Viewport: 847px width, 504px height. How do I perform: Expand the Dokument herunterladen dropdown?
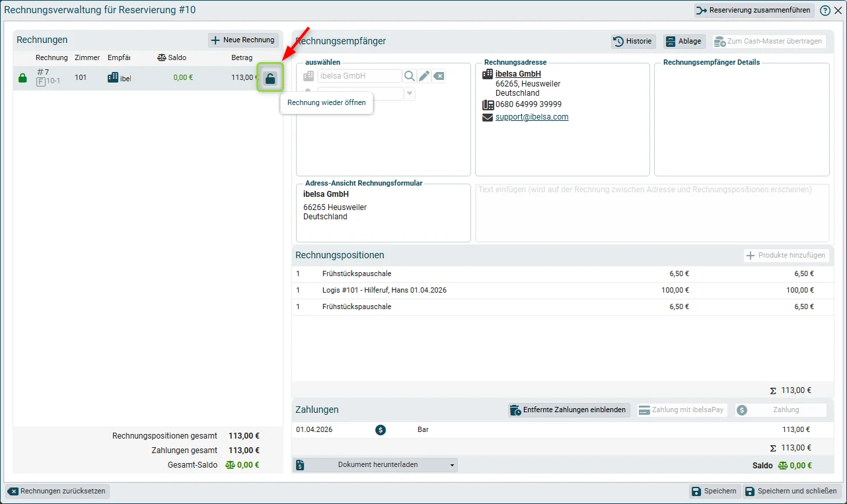(x=375, y=465)
